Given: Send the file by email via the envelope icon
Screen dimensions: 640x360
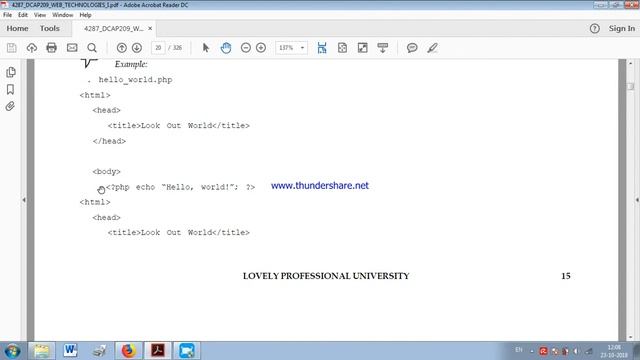Looking at the screenshot, I should point(72,48).
